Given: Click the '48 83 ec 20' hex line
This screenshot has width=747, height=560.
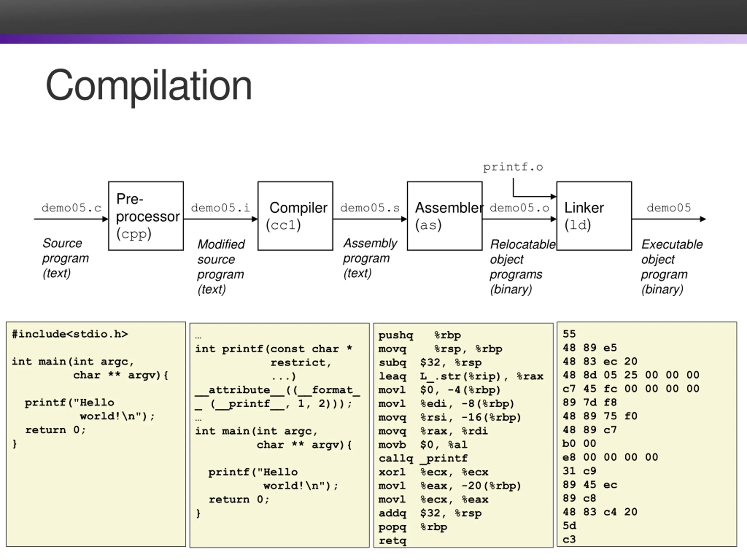Looking at the screenshot, I should pos(600,361).
